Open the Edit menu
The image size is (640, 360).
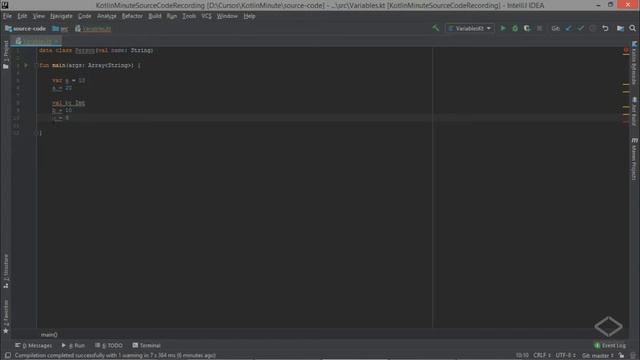(22, 16)
